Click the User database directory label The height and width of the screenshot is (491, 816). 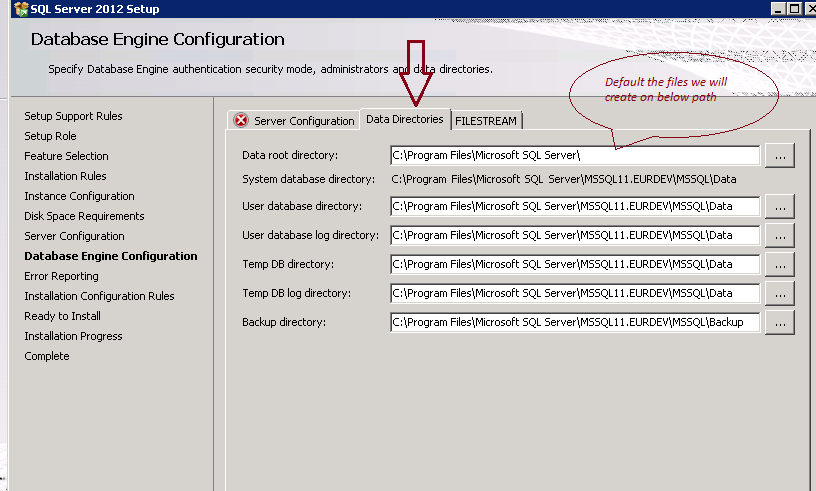click(x=302, y=206)
